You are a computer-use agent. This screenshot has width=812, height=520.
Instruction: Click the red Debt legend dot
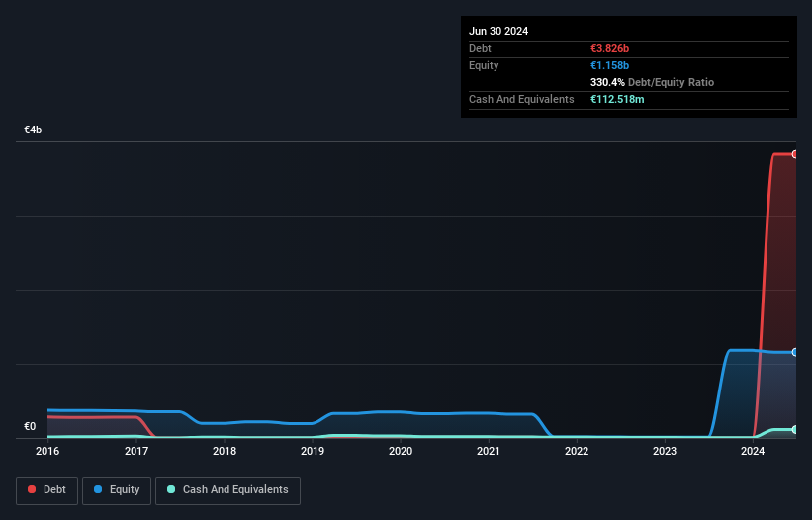[32, 489]
